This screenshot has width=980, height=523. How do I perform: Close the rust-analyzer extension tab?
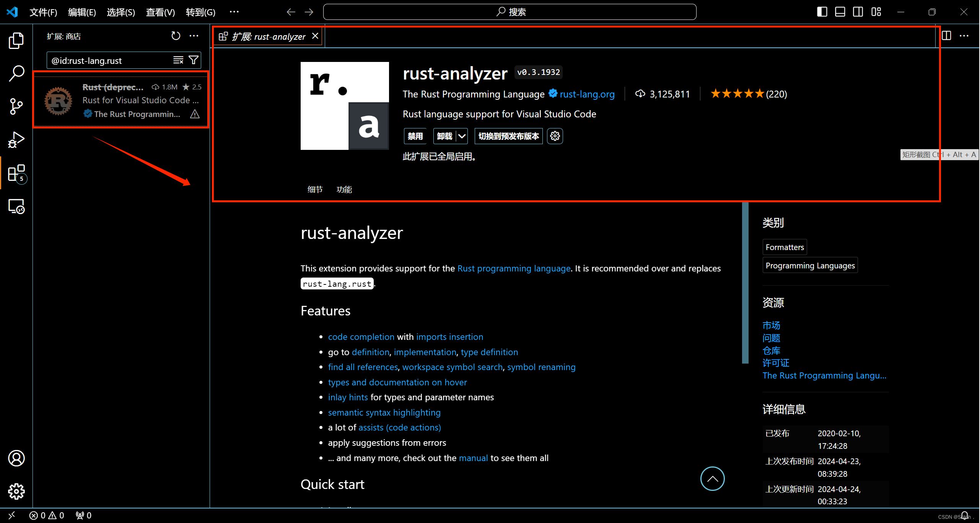pyautogui.click(x=315, y=36)
